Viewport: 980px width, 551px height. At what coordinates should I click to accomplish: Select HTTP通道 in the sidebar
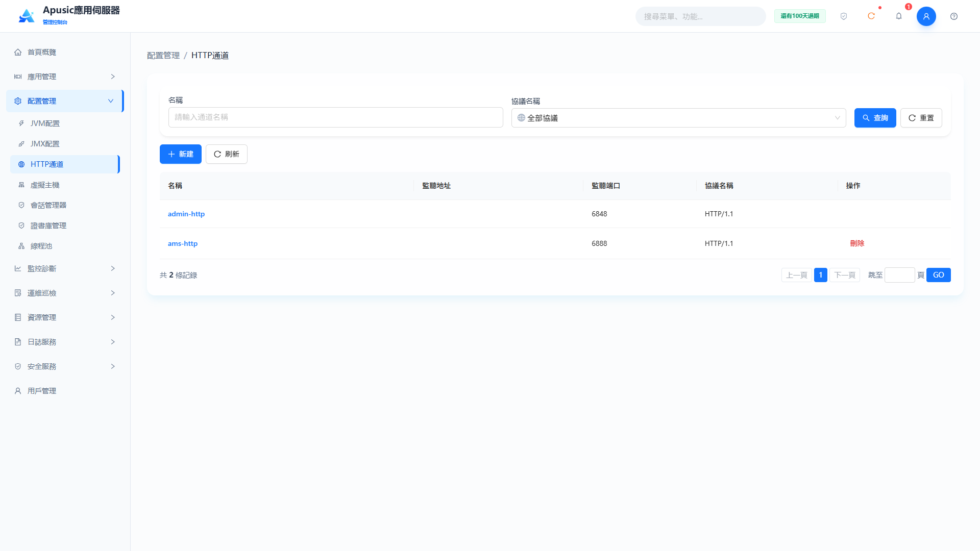tap(65, 164)
